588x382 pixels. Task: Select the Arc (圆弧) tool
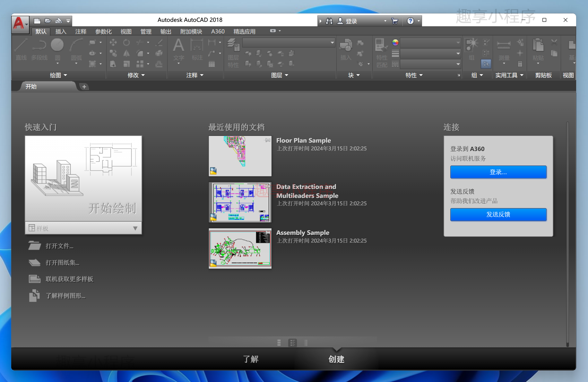76,50
